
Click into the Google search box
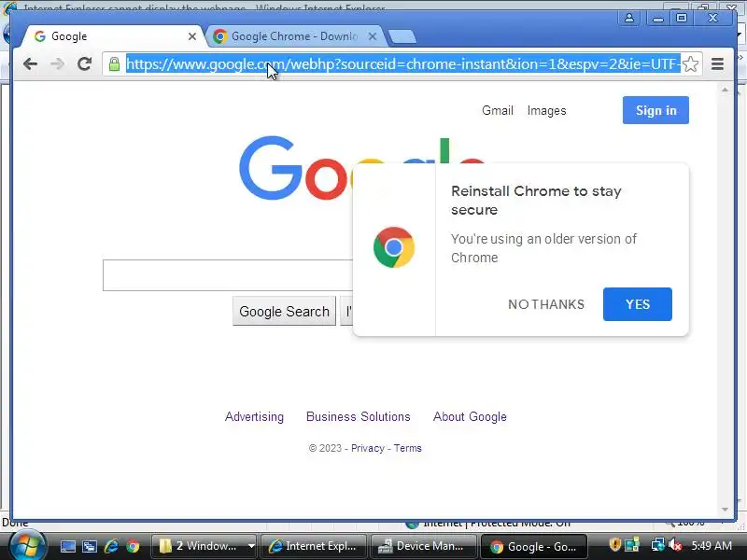coord(228,275)
